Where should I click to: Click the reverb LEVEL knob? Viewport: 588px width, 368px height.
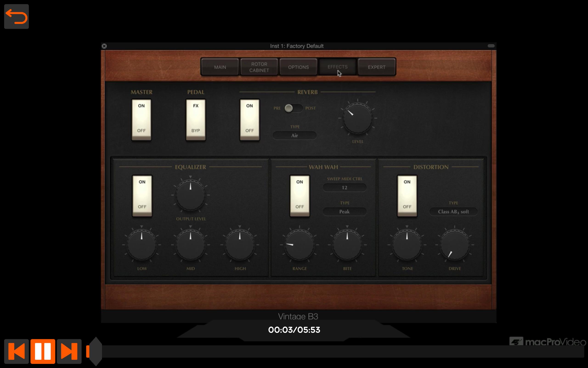coord(357,118)
